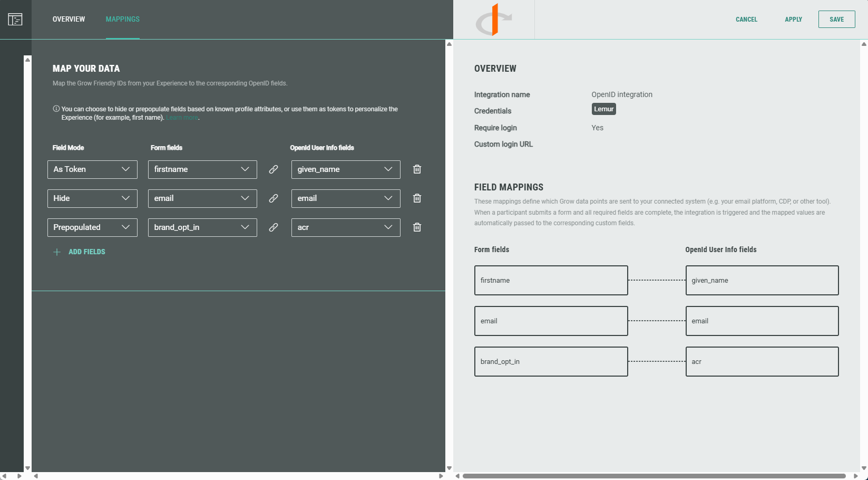
Task: Delete the email mapping row
Action: tap(417, 198)
